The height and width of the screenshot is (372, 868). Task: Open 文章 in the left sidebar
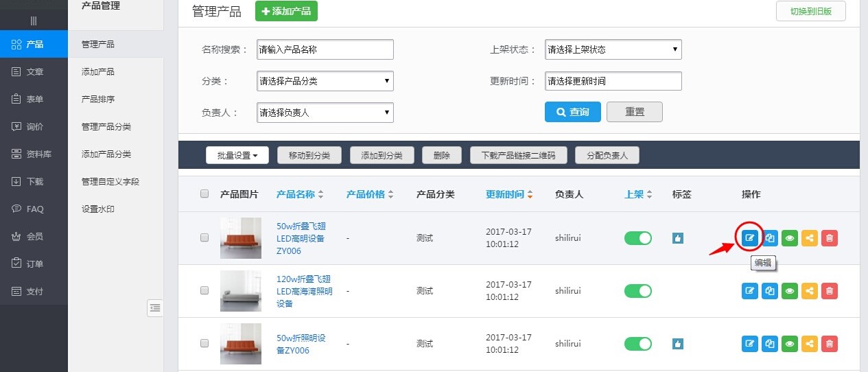34,72
